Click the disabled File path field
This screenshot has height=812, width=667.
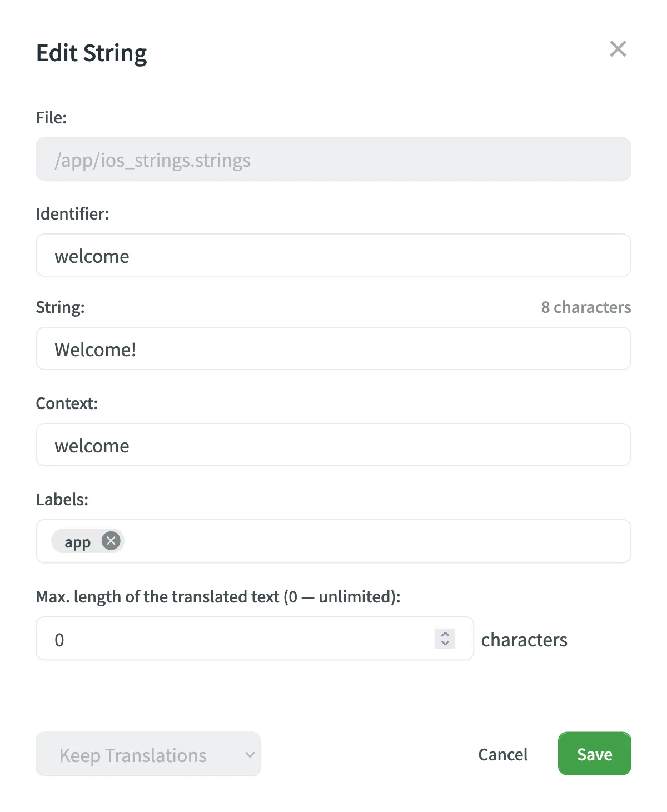(333, 160)
